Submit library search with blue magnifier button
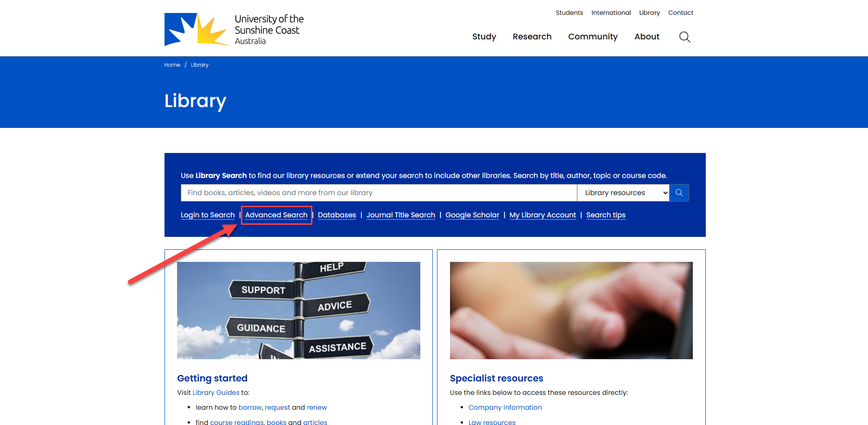This screenshot has height=425, width=868. (679, 193)
